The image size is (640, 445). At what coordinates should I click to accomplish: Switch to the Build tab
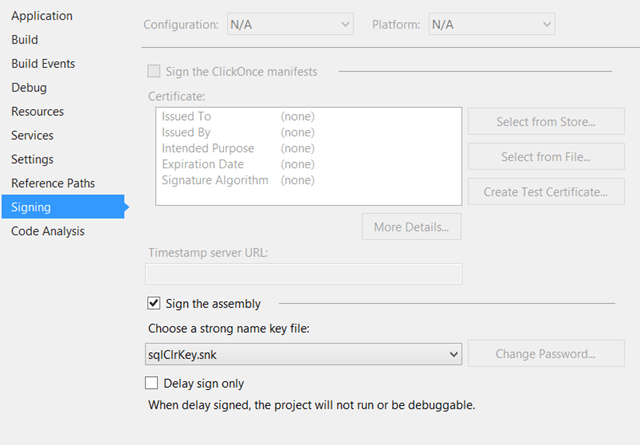click(25, 40)
